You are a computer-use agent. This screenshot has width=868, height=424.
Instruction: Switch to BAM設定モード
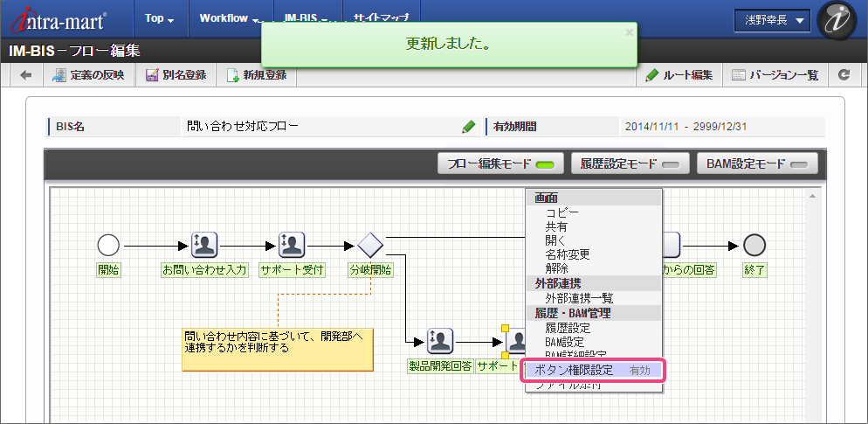coord(757,164)
